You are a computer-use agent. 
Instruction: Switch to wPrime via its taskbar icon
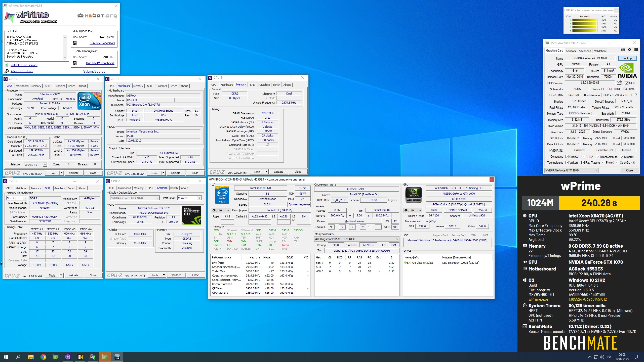coord(92,357)
